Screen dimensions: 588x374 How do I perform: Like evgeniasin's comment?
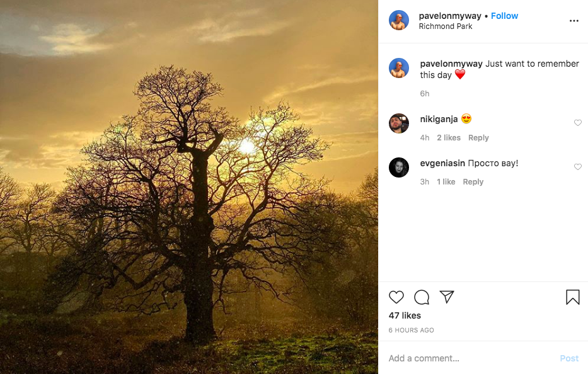[577, 167]
